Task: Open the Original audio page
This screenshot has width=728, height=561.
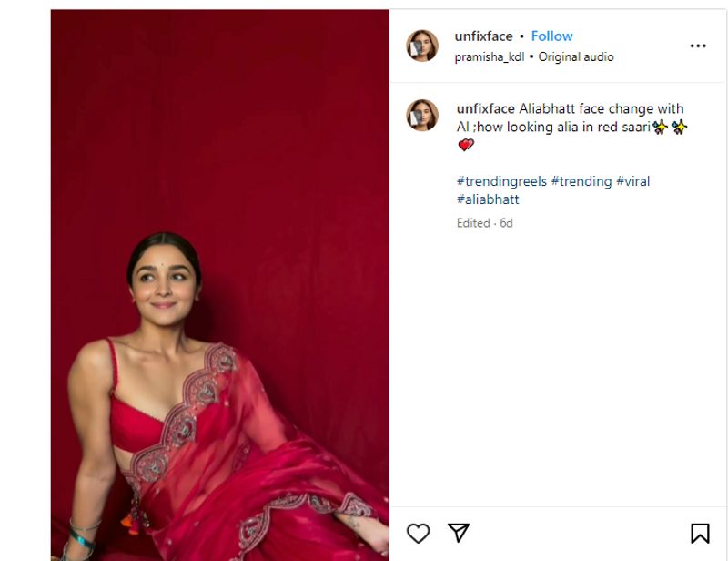Action: point(576,56)
